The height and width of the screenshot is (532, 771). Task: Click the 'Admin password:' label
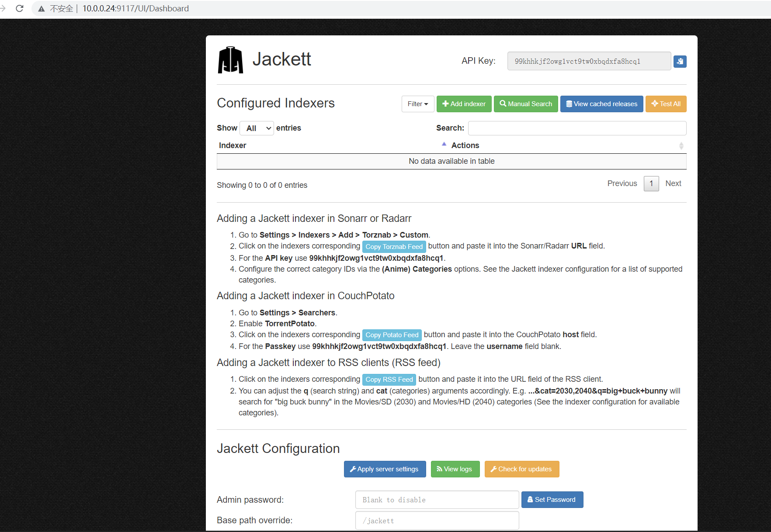(250, 500)
